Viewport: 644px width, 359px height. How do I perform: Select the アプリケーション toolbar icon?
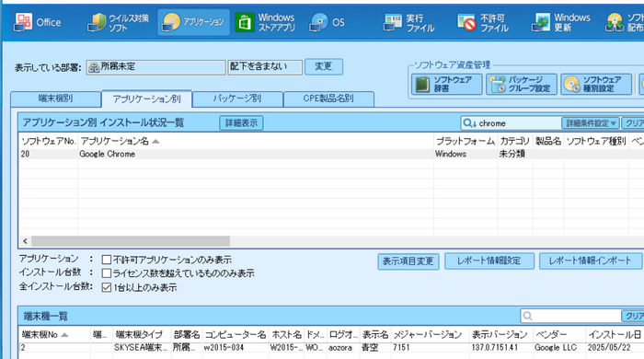[193, 22]
